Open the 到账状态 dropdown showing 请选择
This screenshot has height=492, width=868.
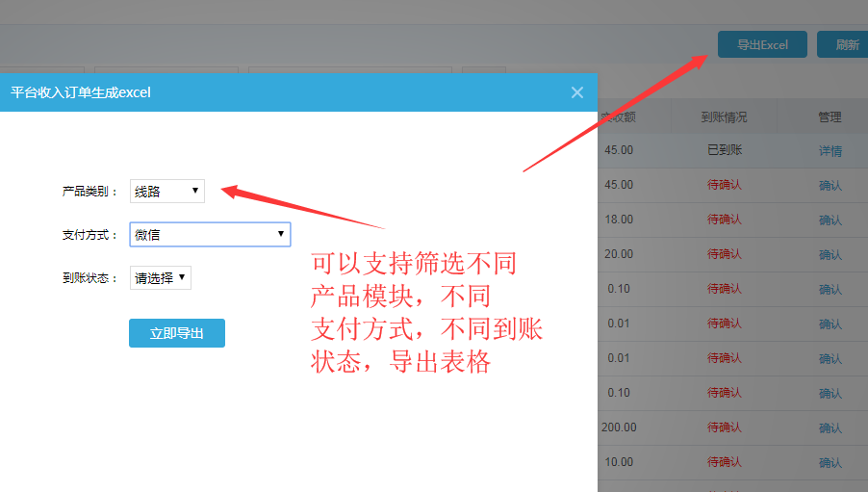coord(161,278)
